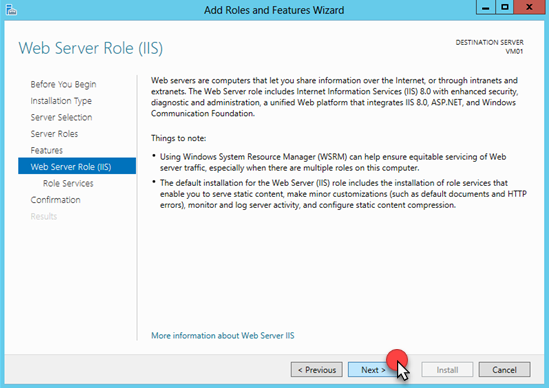Maximize the wizard window
The image size is (549, 388).
505,7
